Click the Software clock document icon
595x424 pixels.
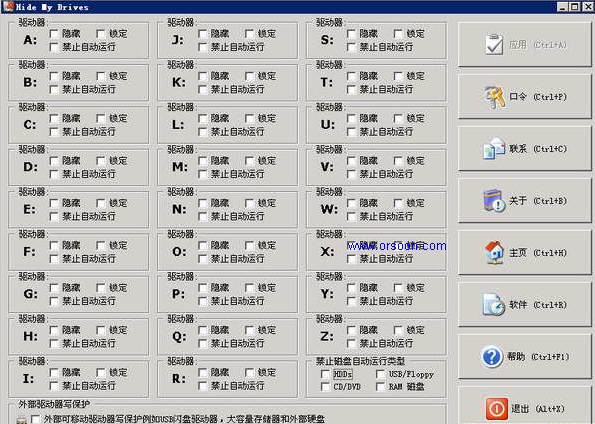494,304
